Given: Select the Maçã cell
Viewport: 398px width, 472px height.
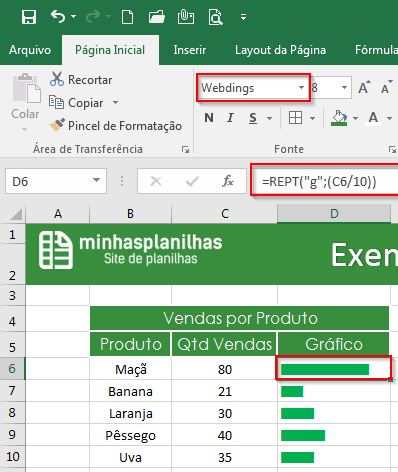Looking at the screenshot, I should (130, 369).
